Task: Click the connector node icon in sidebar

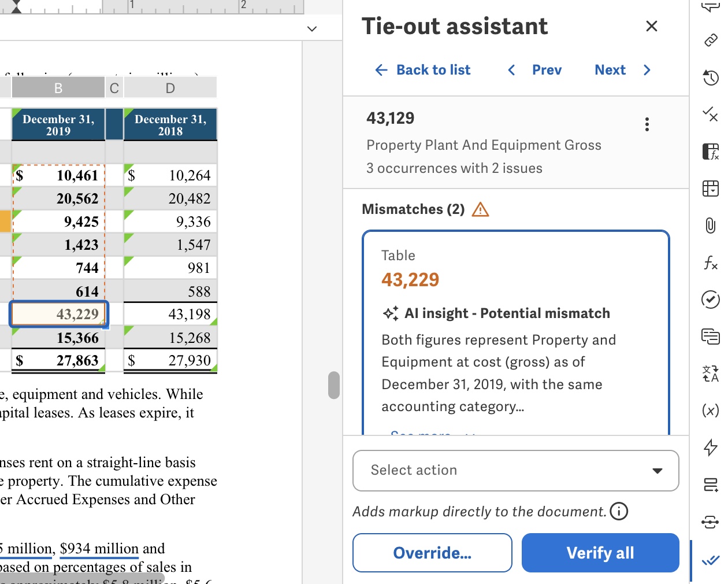Action: pos(711,522)
